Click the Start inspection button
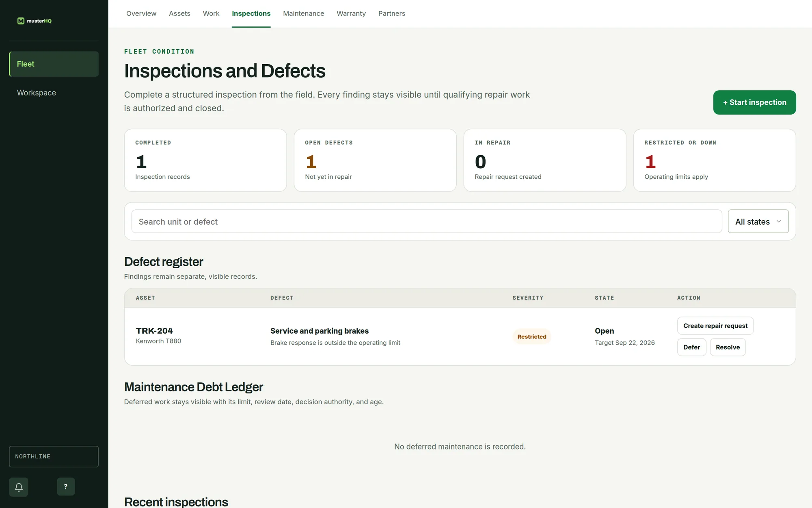The image size is (812, 508). [754, 102]
